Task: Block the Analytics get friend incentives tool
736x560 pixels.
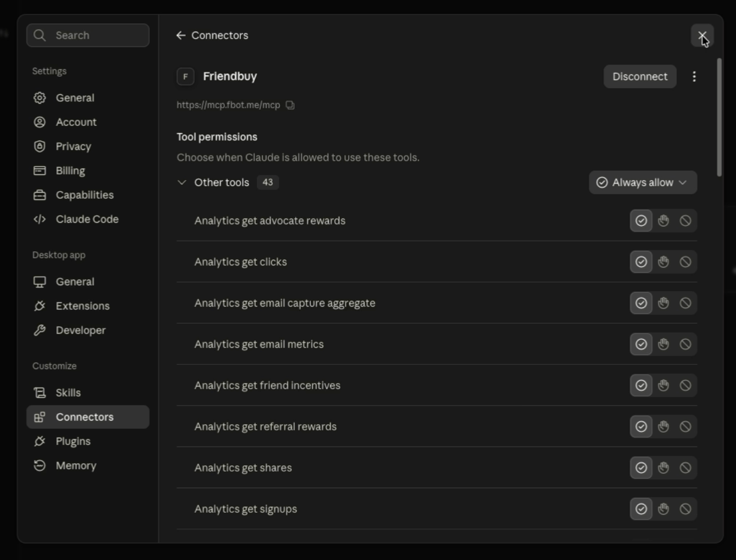Action: [686, 385]
